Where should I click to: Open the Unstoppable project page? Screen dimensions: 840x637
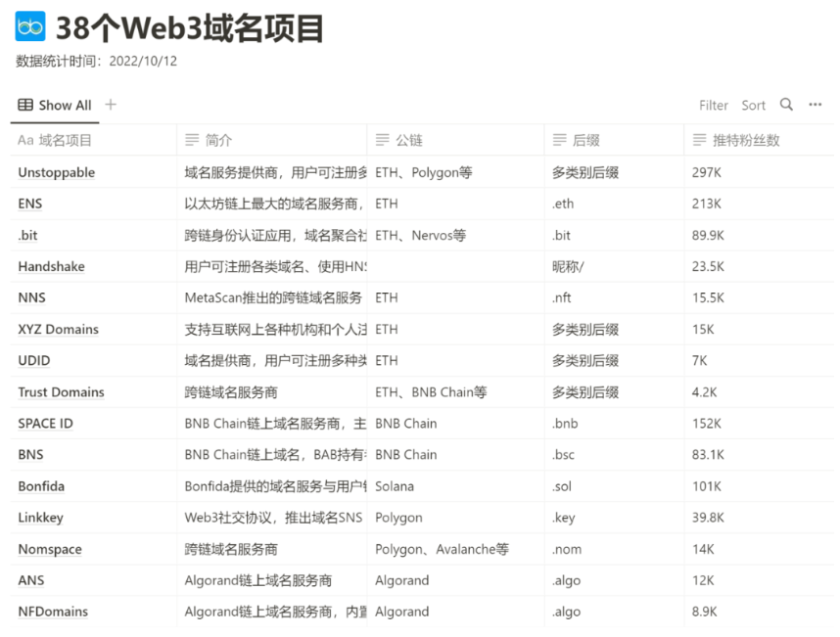(56, 172)
